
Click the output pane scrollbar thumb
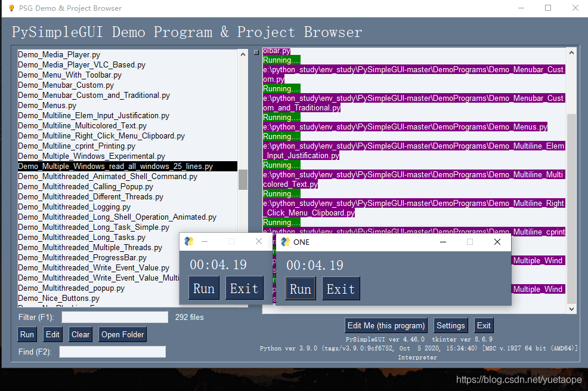tap(571, 208)
